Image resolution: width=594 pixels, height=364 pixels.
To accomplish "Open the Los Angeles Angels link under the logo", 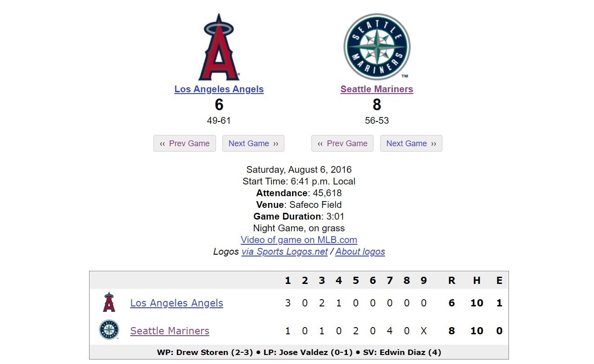I will tap(219, 89).
